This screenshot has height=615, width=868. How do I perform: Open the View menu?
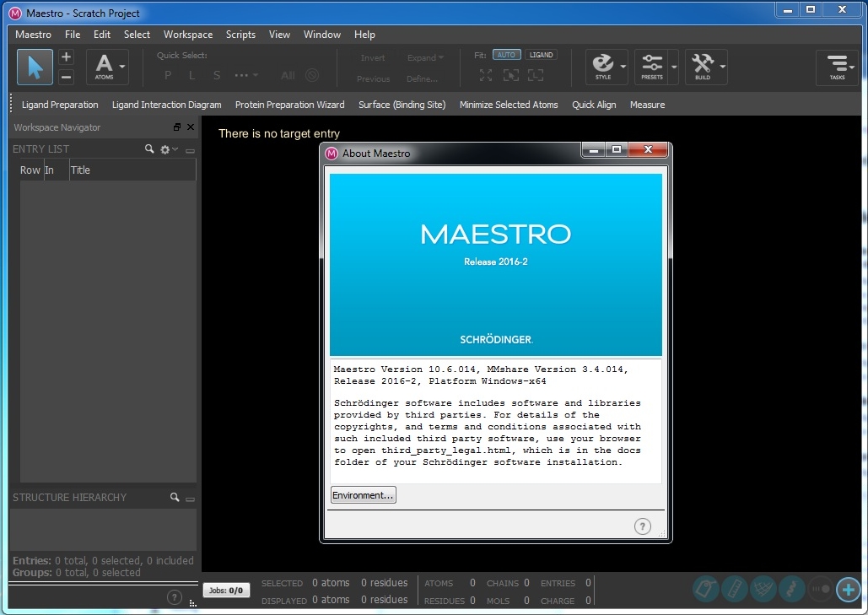(279, 35)
